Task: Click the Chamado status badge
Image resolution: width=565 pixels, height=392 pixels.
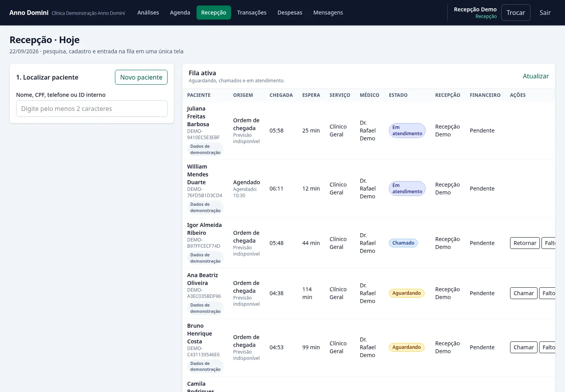Action: [403, 243]
